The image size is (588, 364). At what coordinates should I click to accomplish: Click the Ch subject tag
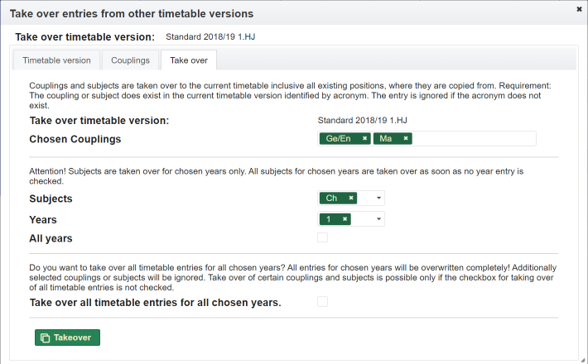tap(331, 199)
